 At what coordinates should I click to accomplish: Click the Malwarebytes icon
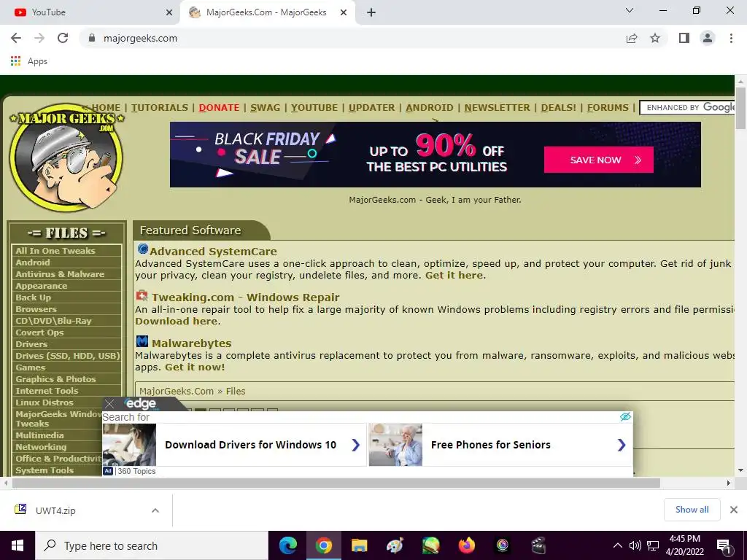142,341
